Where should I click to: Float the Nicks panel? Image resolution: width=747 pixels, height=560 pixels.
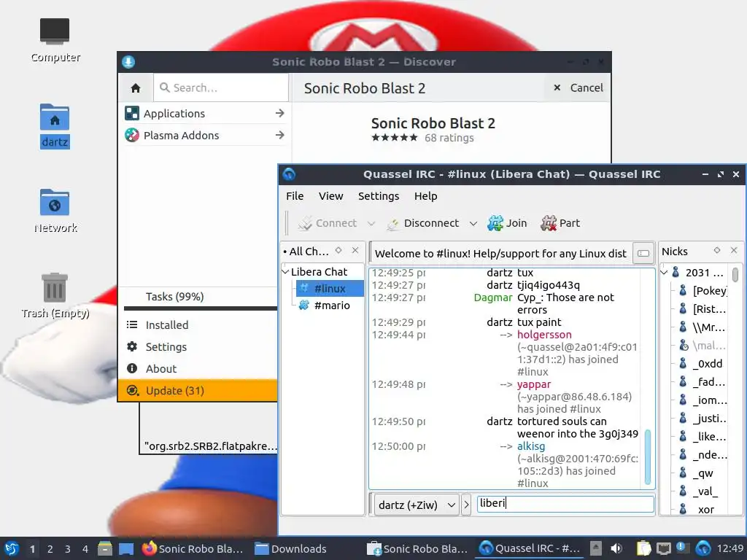click(717, 250)
